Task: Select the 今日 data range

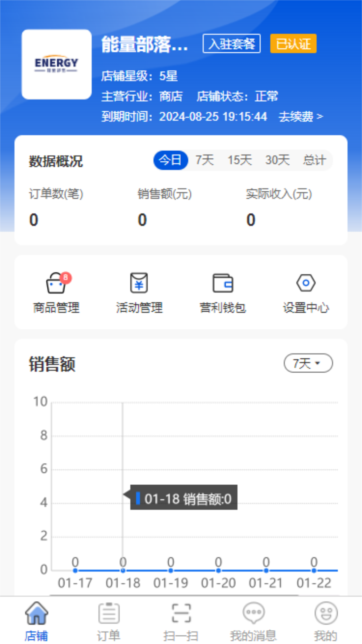Action: click(170, 160)
